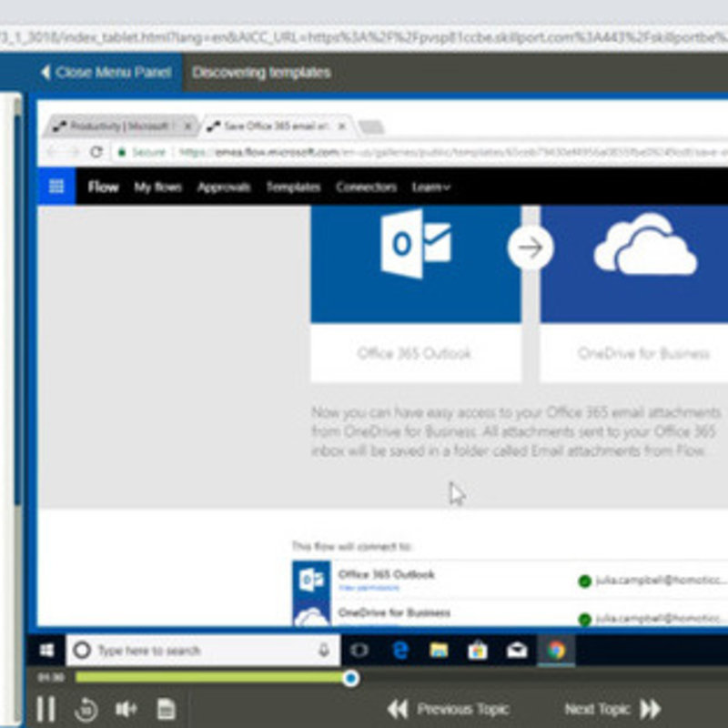
Task: Click the Type here to search box
Action: click(203, 650)
